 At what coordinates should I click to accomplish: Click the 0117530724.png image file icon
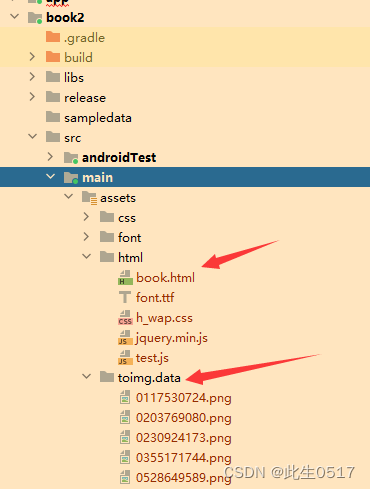point(125,398)
